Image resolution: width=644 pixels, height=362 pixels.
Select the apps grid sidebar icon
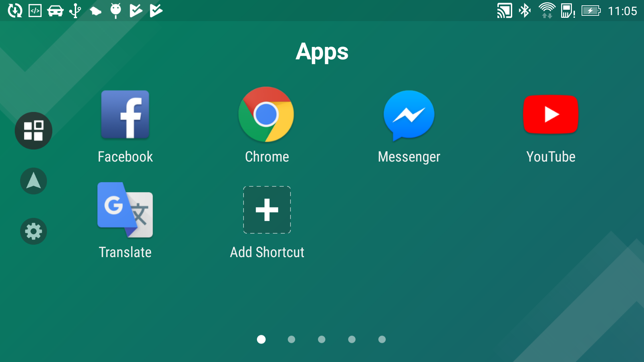pos(34,131)
